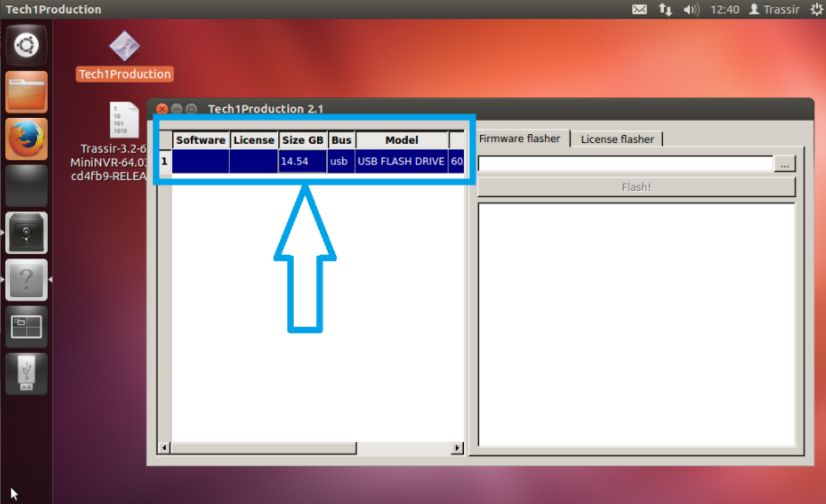Image resolution: width=826 pixels, height=504 pixels.
Task: Open the mail indicator in the top panel
Action: tap(640, 10)
